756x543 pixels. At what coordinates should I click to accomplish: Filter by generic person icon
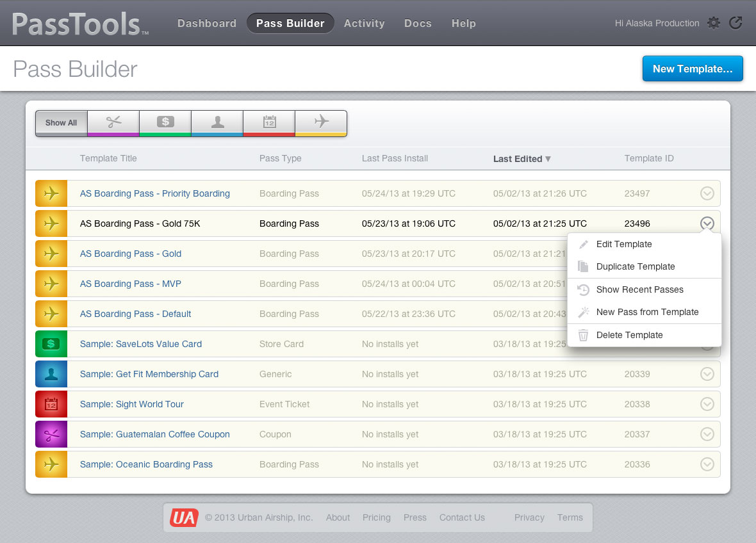click(217, 123)
